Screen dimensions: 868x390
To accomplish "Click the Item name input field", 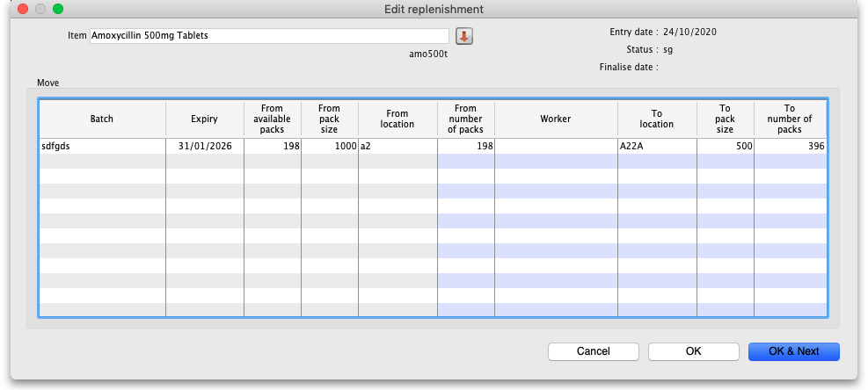I will coord(271,36).
